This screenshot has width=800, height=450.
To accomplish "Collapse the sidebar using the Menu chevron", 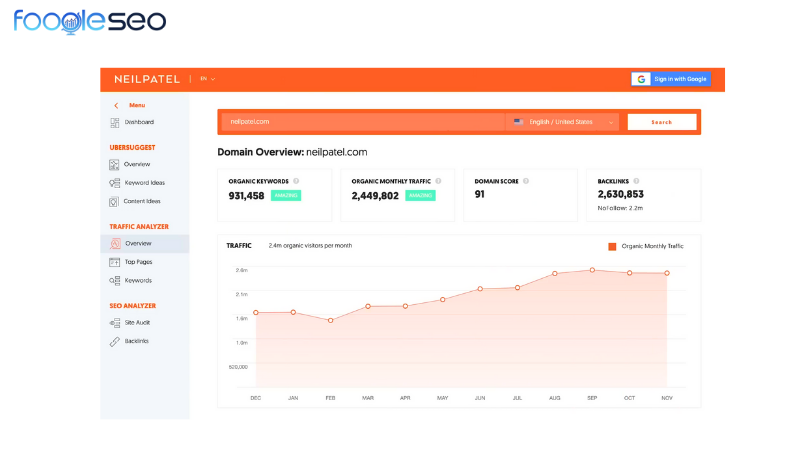I will point(116,105).
